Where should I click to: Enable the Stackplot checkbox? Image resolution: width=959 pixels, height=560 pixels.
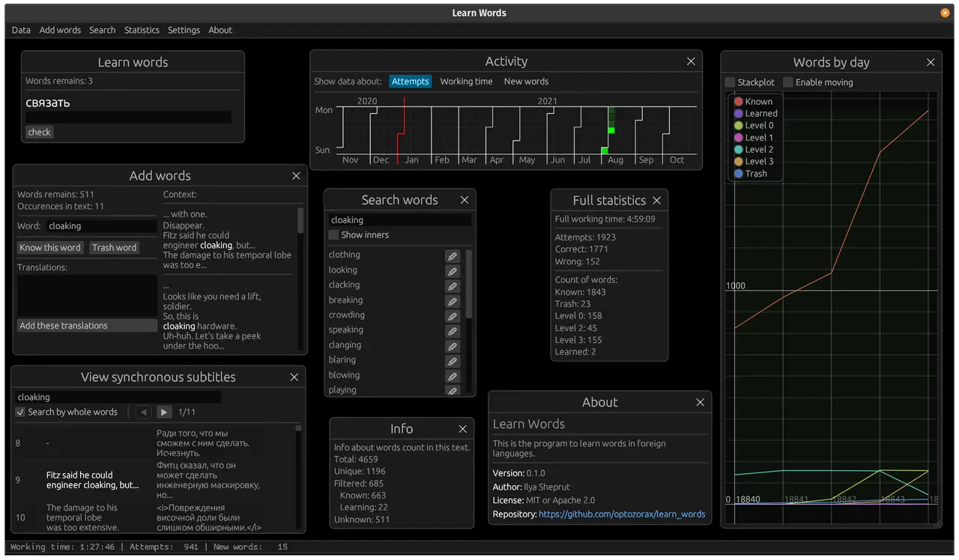(730, 82)
